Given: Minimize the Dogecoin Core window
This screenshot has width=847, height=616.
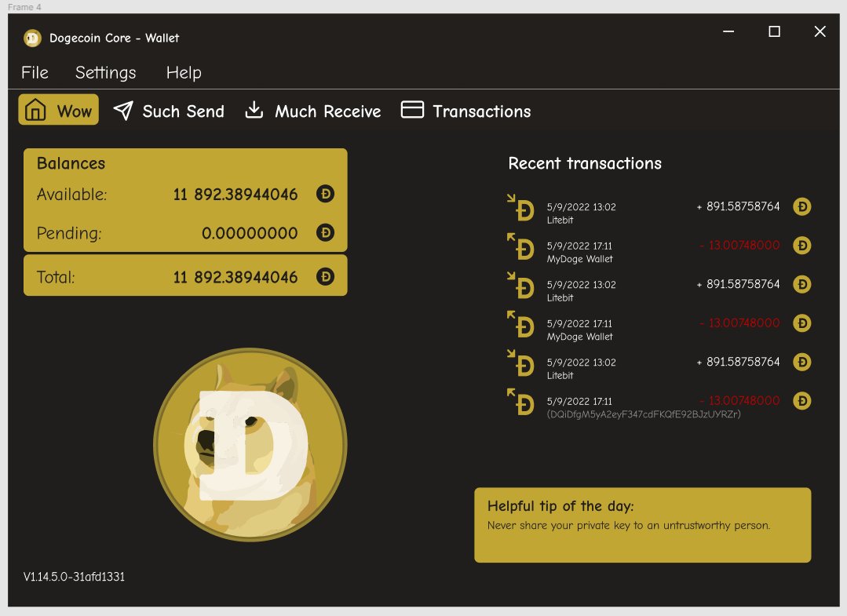Looking at the screenshot, I should 728,31.
